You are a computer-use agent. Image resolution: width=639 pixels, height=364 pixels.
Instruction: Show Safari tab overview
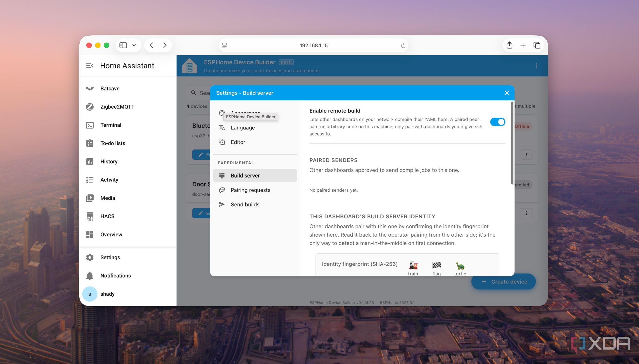[537, 45]
